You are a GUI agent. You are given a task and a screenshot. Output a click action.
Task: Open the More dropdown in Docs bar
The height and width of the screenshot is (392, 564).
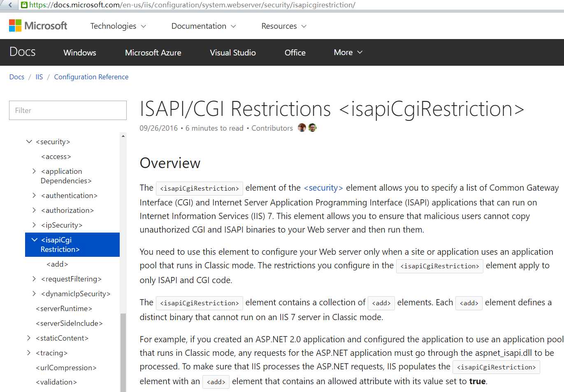click(x=348, y=52)
